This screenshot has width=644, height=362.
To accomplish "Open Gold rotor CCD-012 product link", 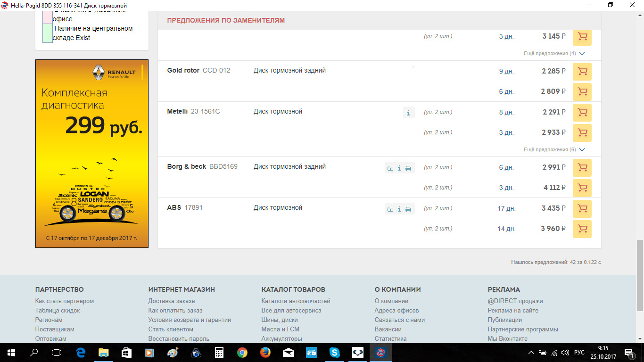I will click(198, 71).
